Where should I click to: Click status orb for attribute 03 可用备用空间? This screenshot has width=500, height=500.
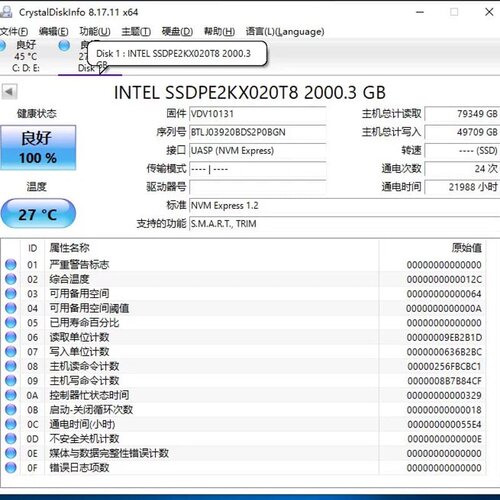[11, 293]
